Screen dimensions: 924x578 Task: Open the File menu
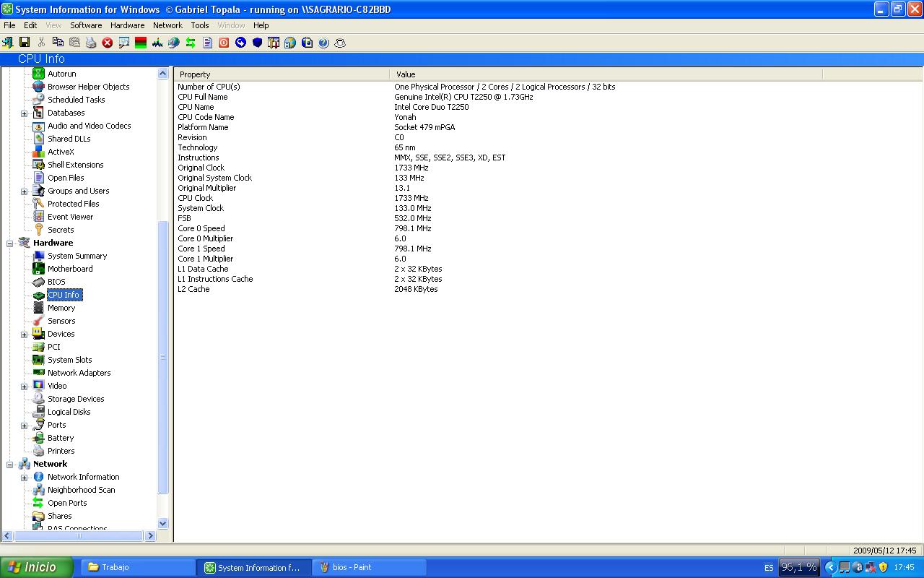tap(9, 25)
